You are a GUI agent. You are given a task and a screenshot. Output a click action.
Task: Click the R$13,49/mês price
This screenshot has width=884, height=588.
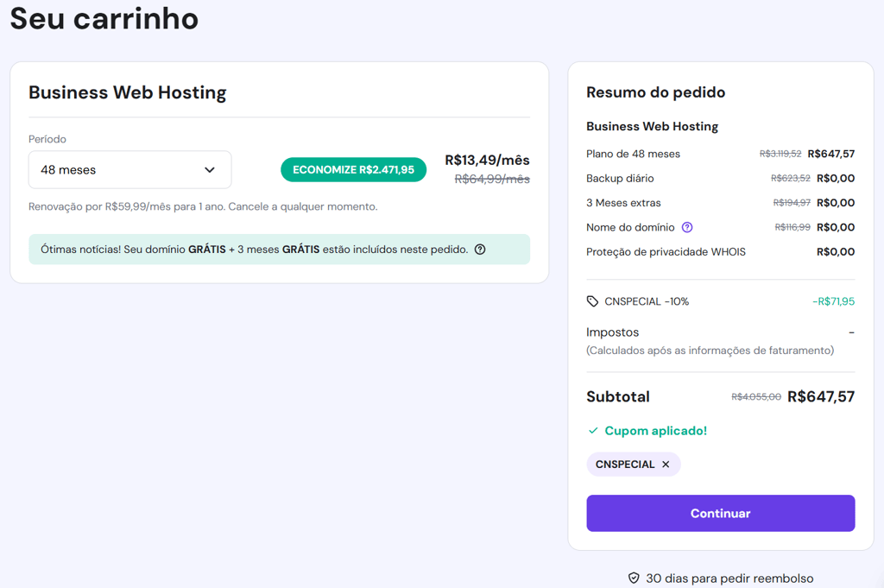(x=487, y=160)
